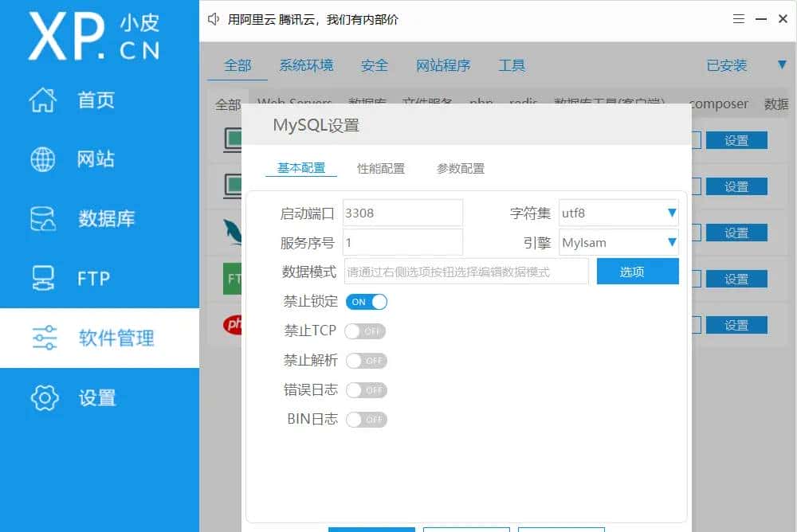Click the speaker icon next to the announcement

pyautogui.click(x=212, y=18)
